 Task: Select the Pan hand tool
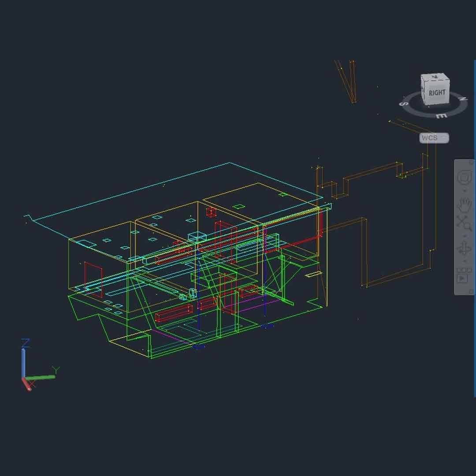[465, 205]
